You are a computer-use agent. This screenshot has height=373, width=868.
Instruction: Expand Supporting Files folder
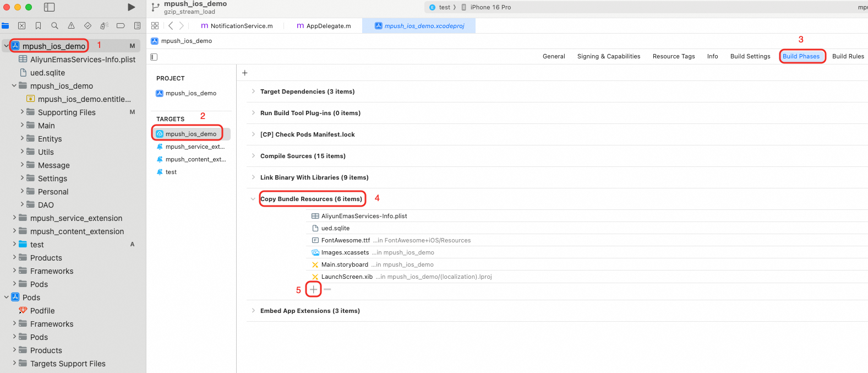tap(22, 112)
